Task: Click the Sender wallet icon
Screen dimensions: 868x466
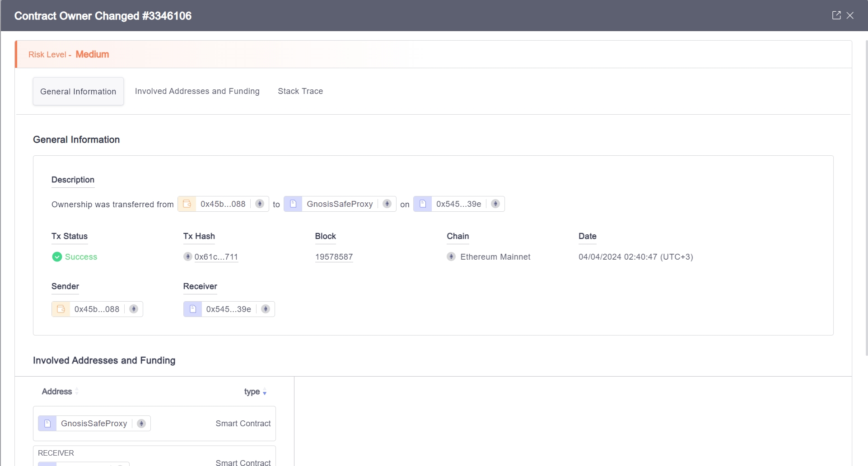Action: click(x=61, y=309)
